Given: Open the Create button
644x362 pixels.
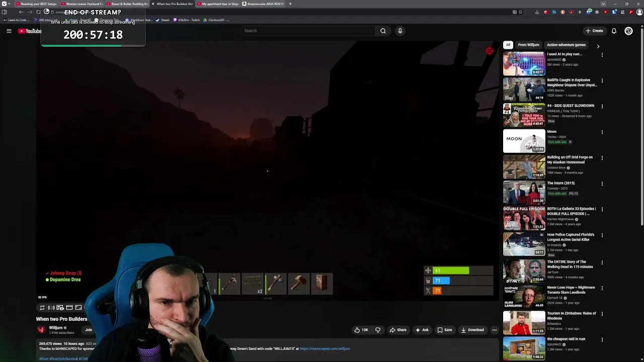Looking at the screenshot, I should coord(594,31).
